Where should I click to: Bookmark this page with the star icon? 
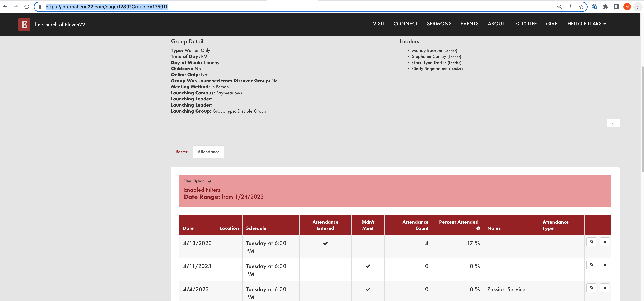tap(581, 7)
